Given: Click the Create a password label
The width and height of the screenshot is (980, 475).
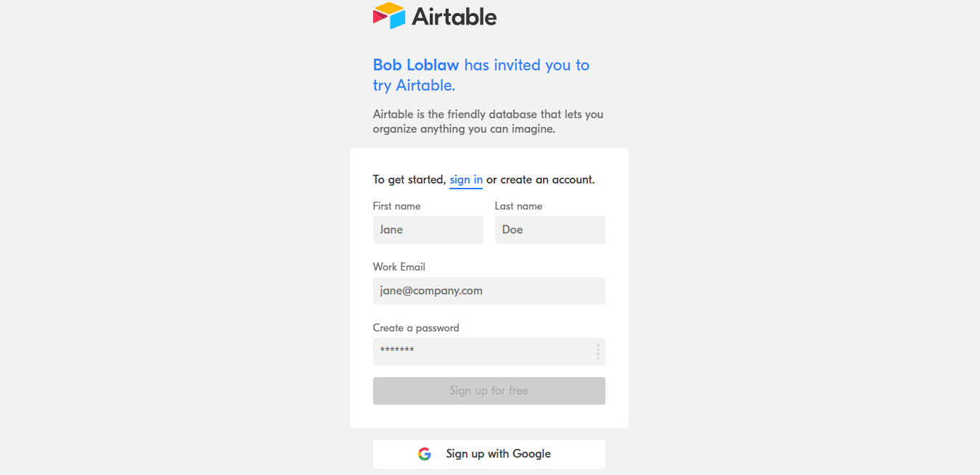Looking at the screenshot, I should tap(416, 328).
